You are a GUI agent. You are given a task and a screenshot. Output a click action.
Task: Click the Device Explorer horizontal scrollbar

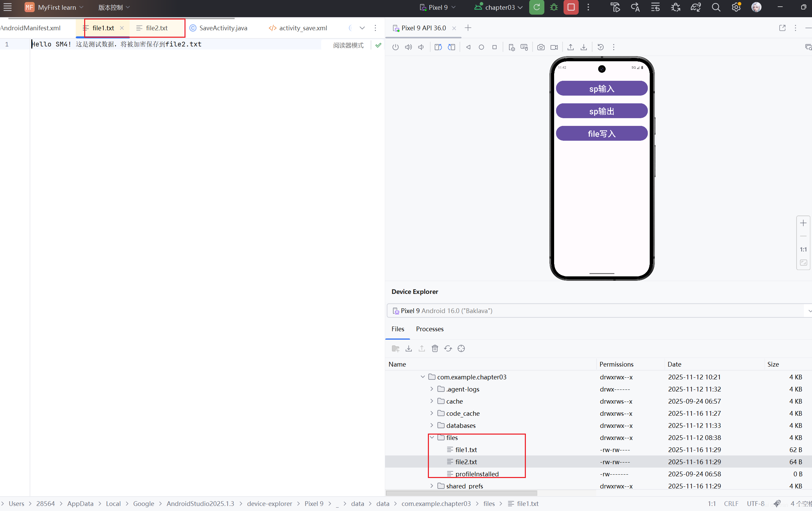461,493
